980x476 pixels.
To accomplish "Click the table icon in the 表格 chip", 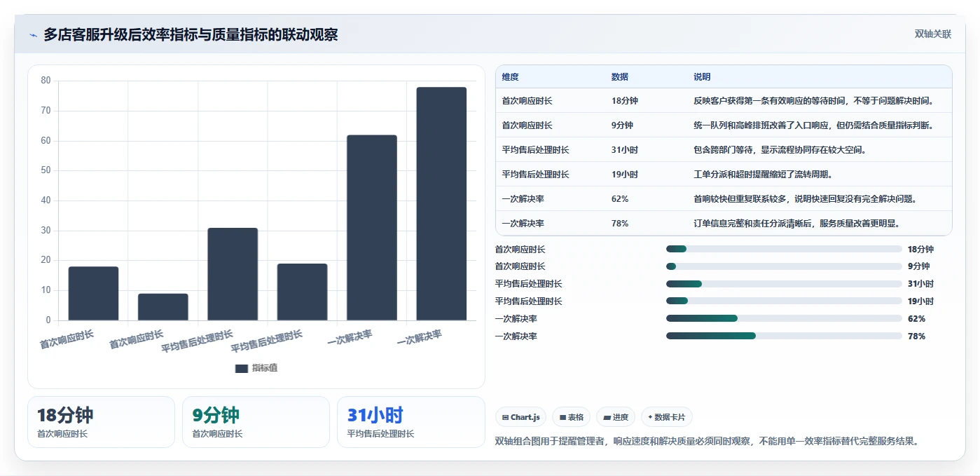I will [x=563, y=417].
